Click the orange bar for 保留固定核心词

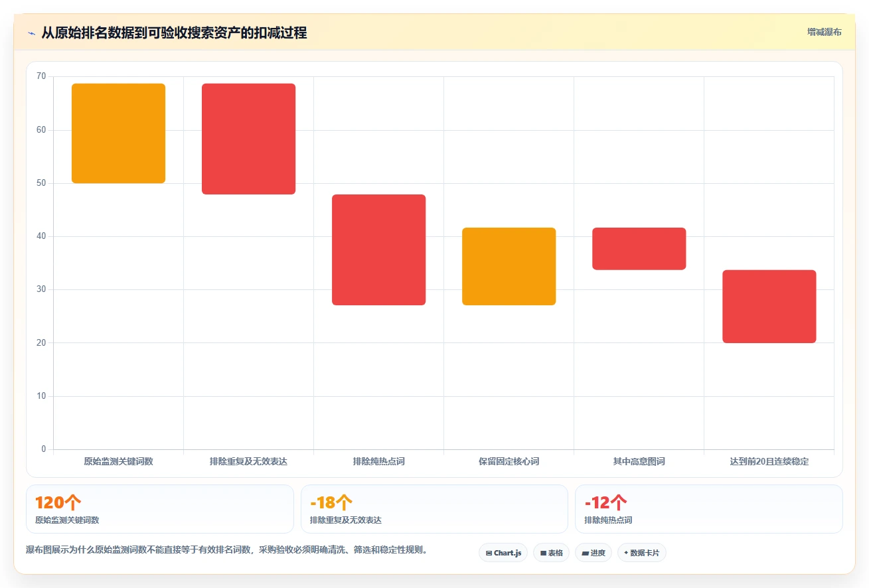[509, 266]
